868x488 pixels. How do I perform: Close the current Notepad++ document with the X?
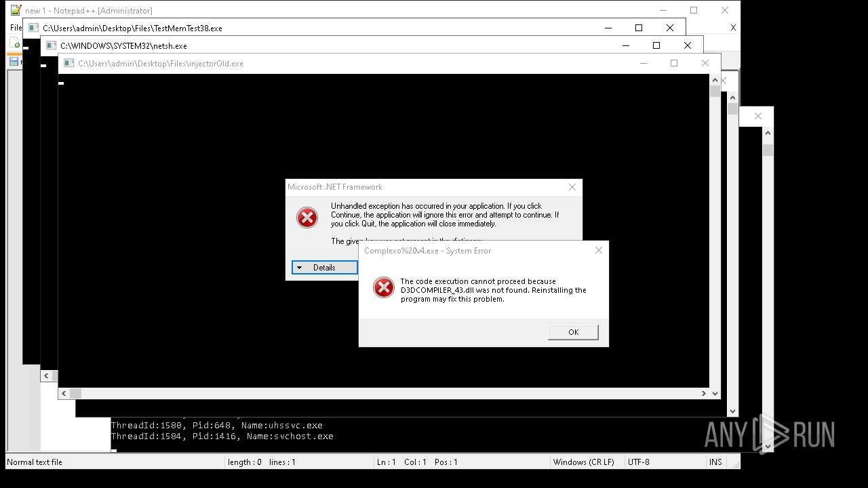[733, 28]
